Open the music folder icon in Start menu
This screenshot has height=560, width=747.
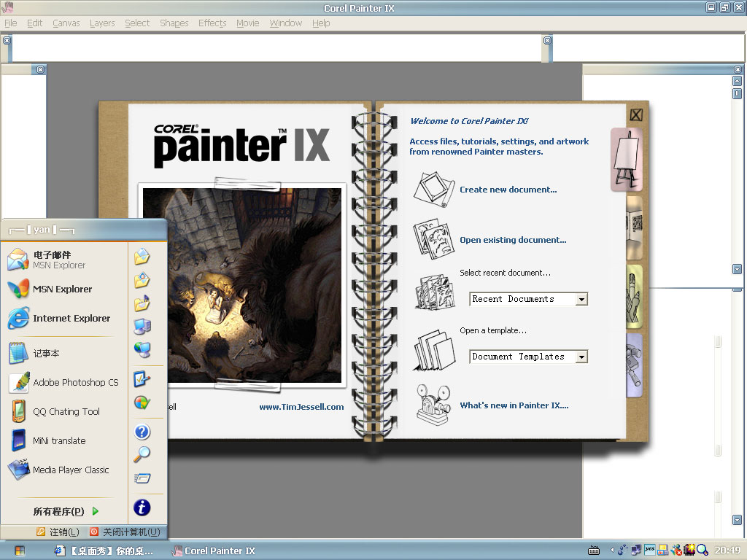[x=142, y=303]
